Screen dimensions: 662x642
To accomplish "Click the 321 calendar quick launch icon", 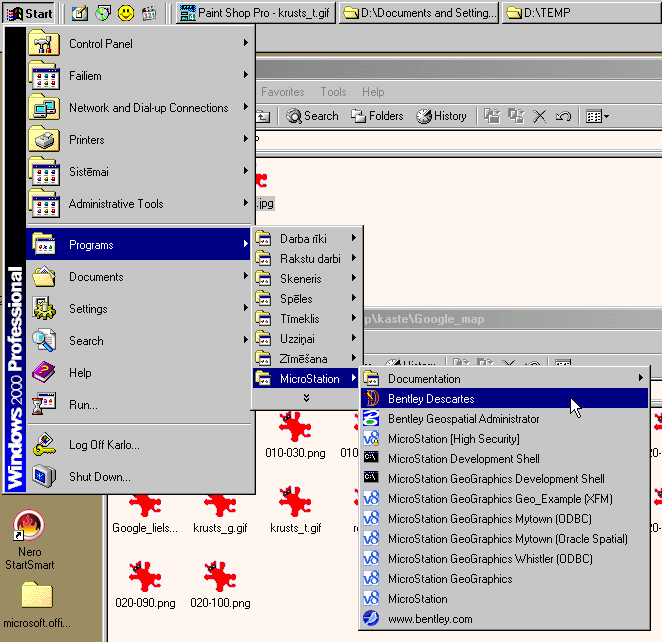I will (x=149, y=13).
